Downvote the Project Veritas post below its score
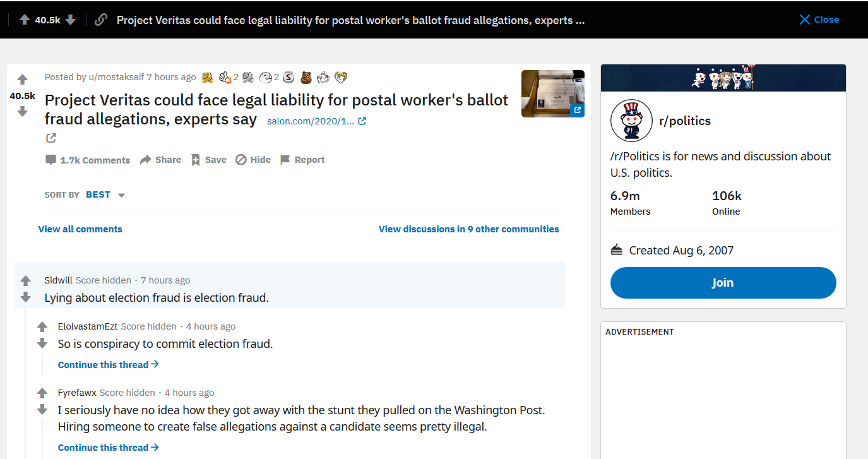868x459 pixels. click(x=23, y=112)
